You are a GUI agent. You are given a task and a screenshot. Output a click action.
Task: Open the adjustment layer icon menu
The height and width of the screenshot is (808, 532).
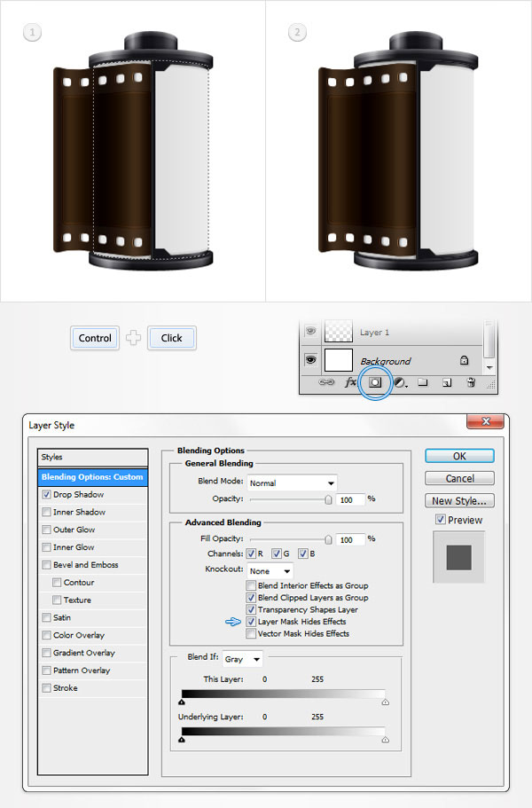click(x=400, y=383)
